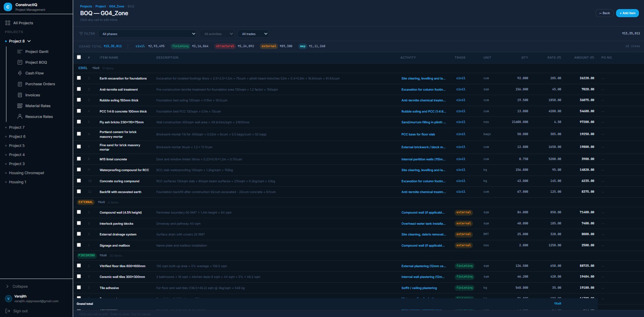Viewport: 644px width, 317px height.
Task: Click the Resource Rates person icon
Action: pyautogui.click(x=20, y=117)
